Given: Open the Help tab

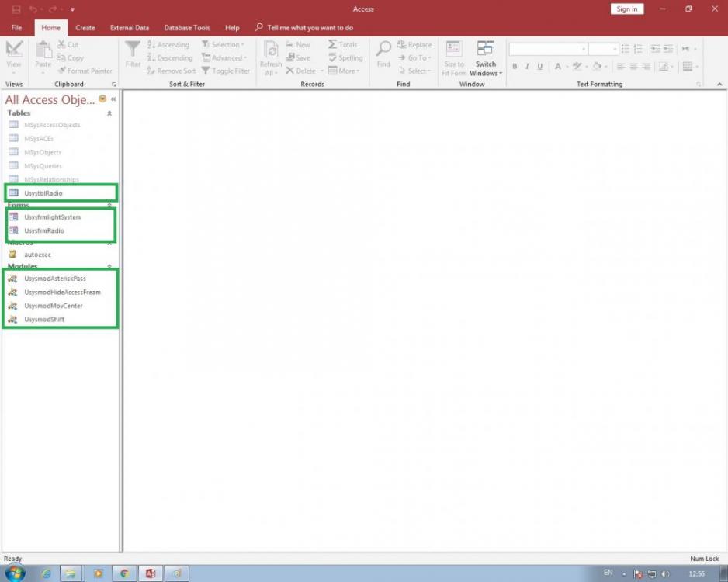Looking at the screenshot, I should click(232, 28).
